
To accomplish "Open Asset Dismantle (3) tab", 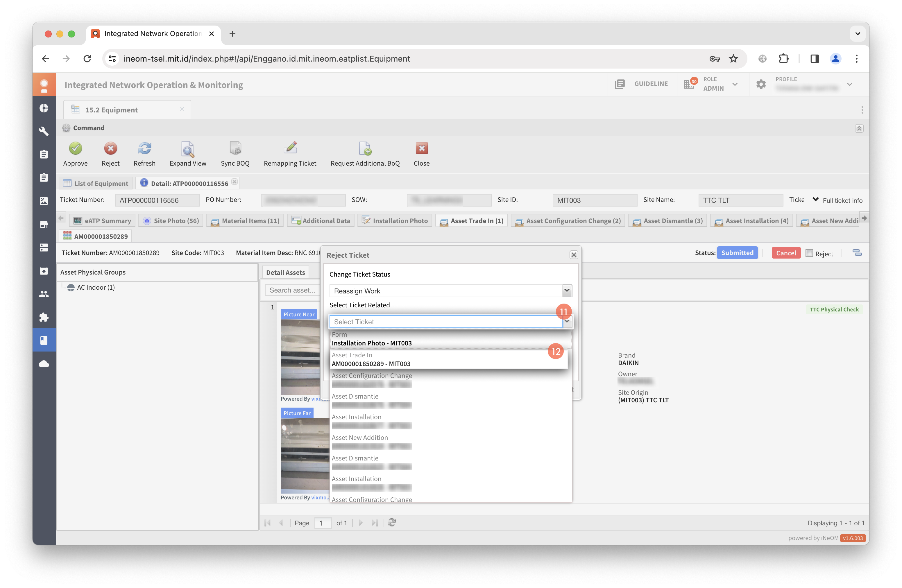I will tap(667, 220).
